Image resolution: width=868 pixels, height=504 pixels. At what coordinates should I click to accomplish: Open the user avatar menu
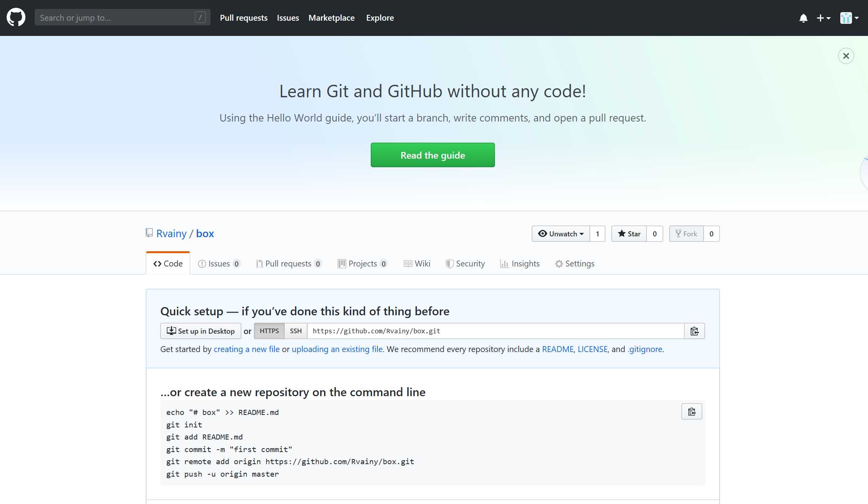click(x=849, y=18)
